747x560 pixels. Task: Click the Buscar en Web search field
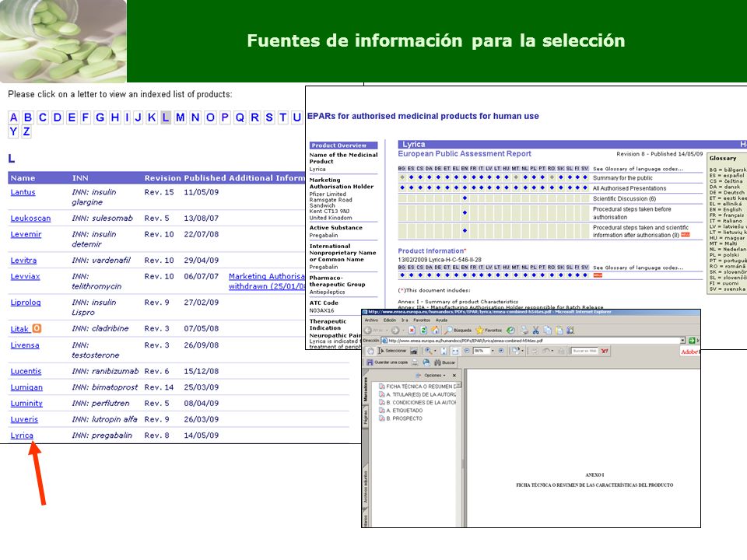click(584, 351)
